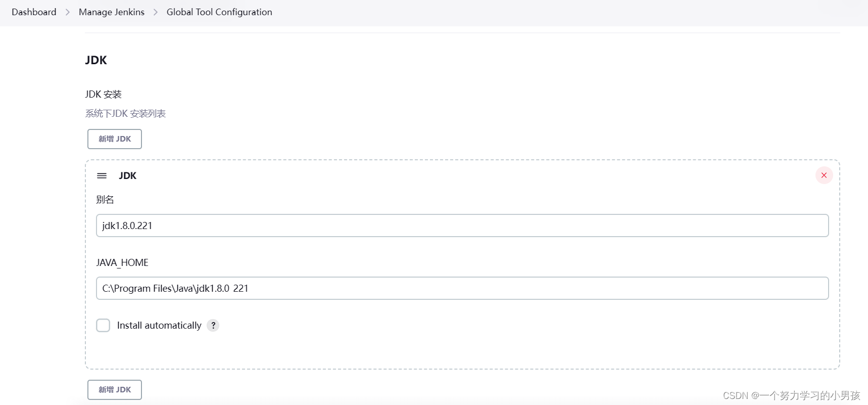Toggle Install automatically by clicking its label

(x=158, y=325)
